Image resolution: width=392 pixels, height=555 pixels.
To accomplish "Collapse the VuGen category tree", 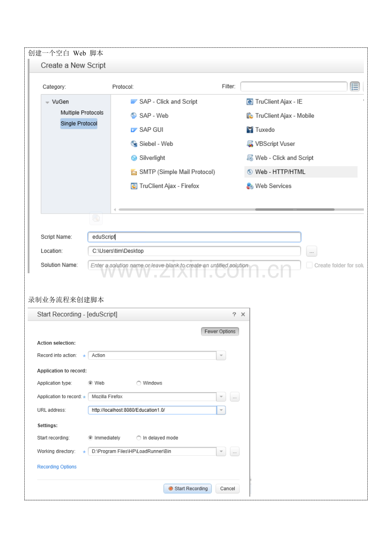I will (x=47, y=101).
